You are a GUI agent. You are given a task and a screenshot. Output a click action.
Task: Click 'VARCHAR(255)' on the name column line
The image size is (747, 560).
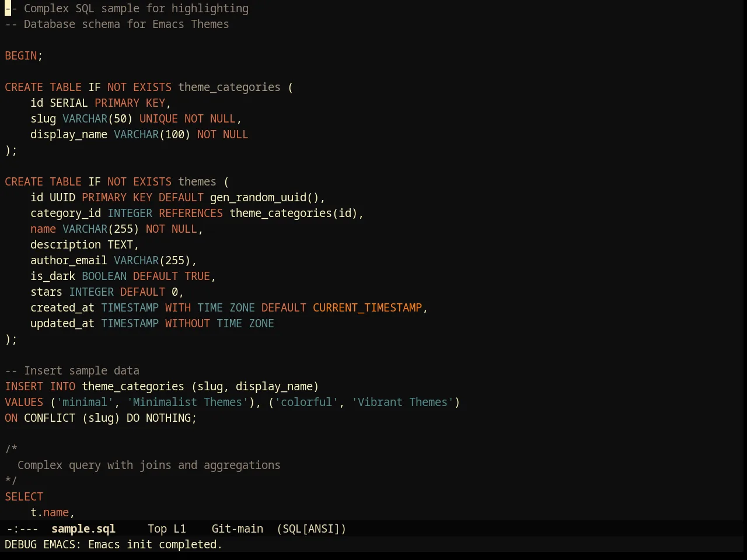(x=101, y=229)
